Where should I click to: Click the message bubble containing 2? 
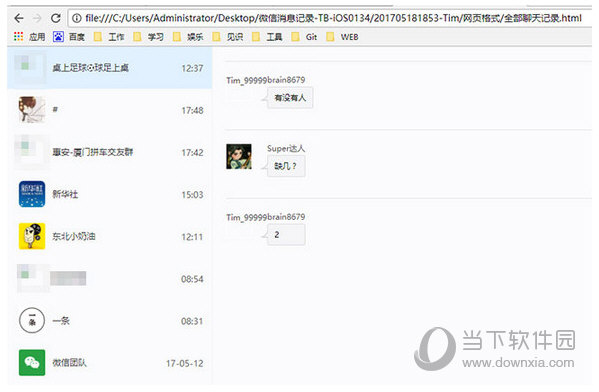click(286, 235)
